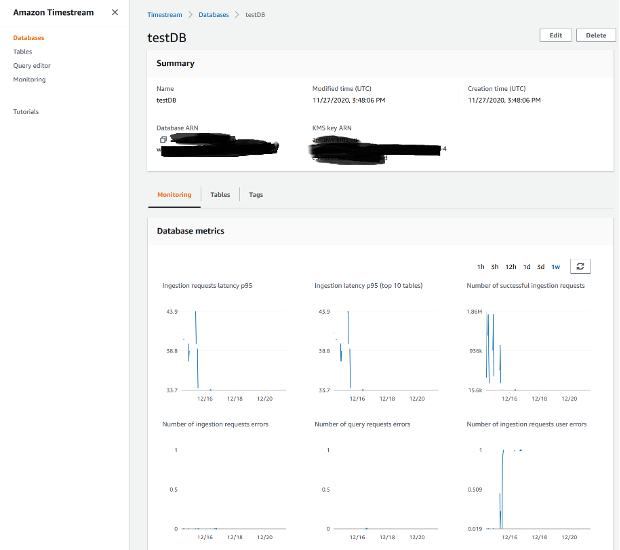Copy the Database ARN with copy icon
This screenshot has height=550, width=620.
(x=162, y=139)
